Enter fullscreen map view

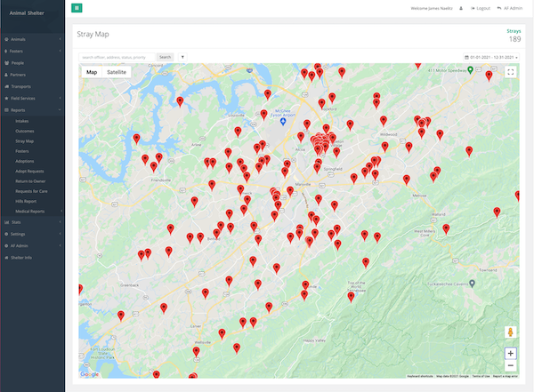510,72
